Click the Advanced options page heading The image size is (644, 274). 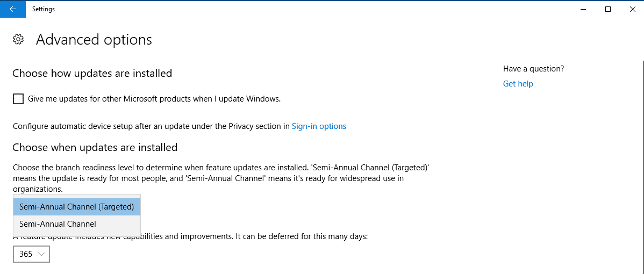pos(94,39)
